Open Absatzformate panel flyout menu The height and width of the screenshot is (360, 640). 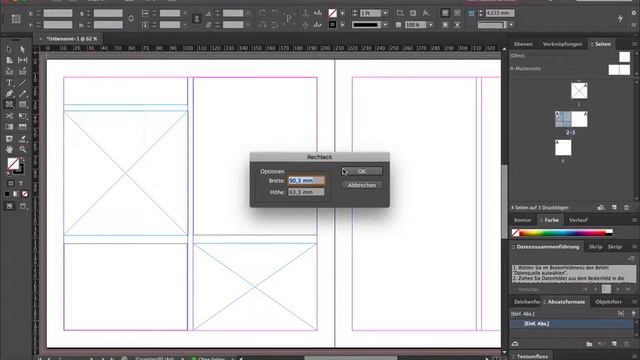pos(634,302)
